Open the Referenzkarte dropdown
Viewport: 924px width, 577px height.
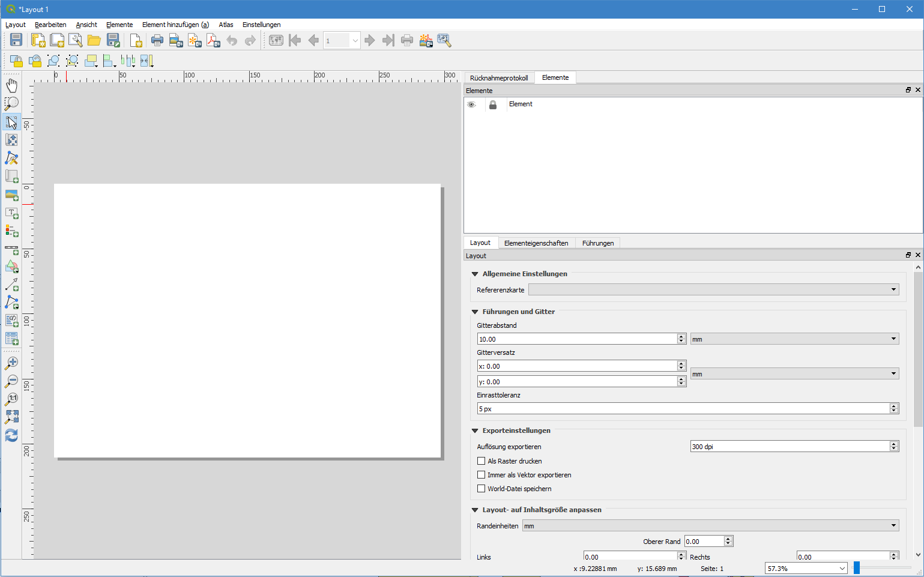713,290
